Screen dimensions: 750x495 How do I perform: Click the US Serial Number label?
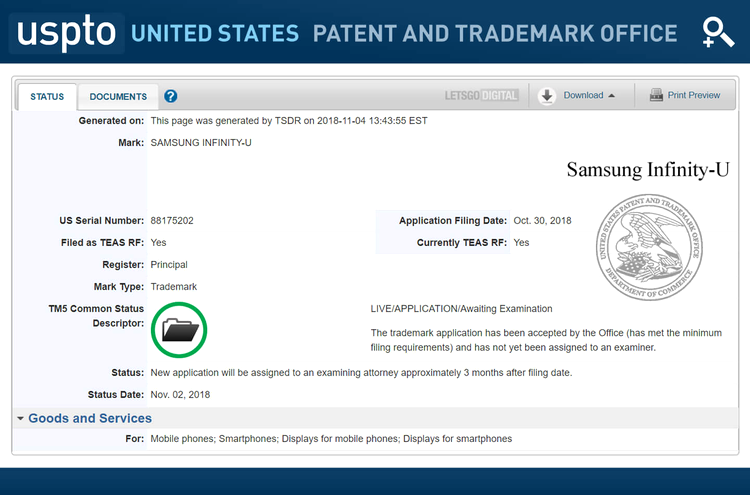[x=101, y=220]
